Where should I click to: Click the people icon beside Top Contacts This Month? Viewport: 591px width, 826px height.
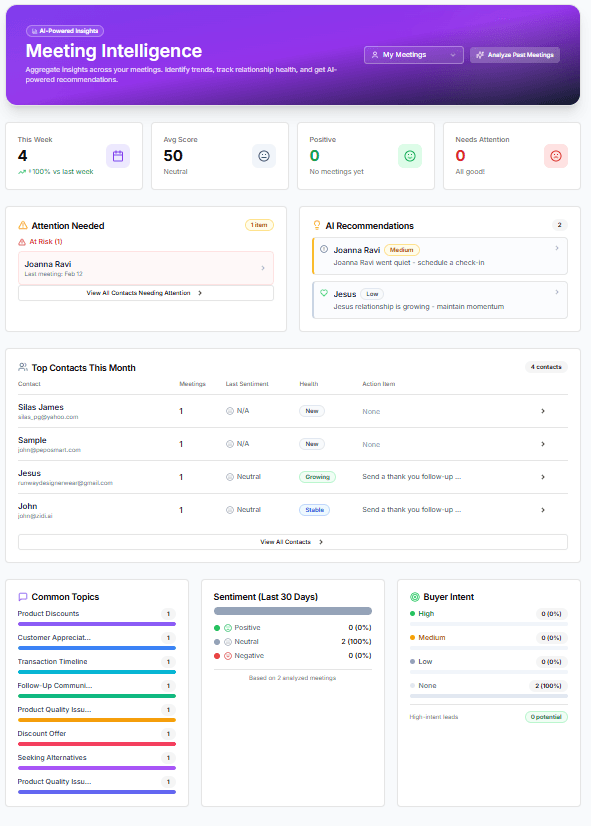tap(23, 367)
